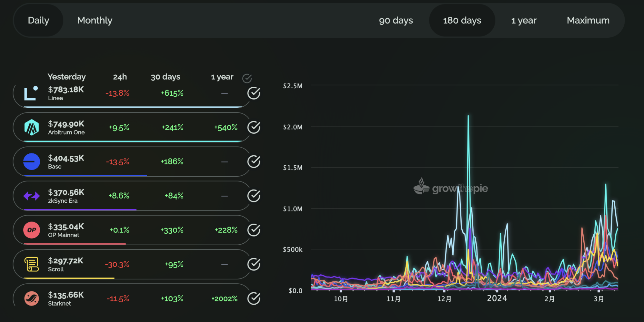Click the Arbitrum One value $749.90K
This screenshot has width=644, height=322.
click(x=66, y=124)
